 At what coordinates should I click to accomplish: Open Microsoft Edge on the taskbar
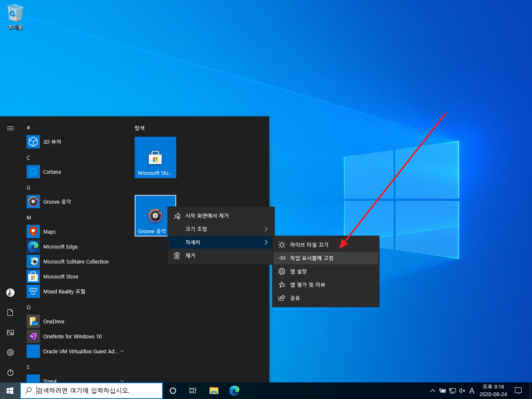pos(234,391)
